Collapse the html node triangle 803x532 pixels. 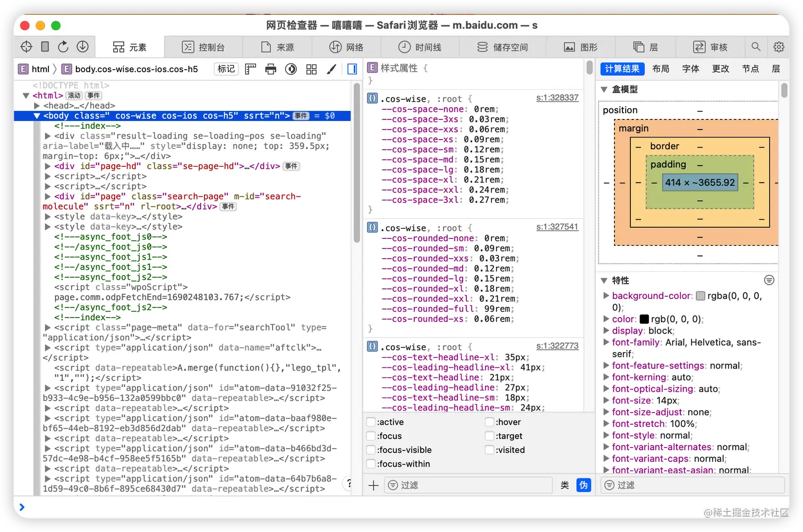tap(25, 96)
